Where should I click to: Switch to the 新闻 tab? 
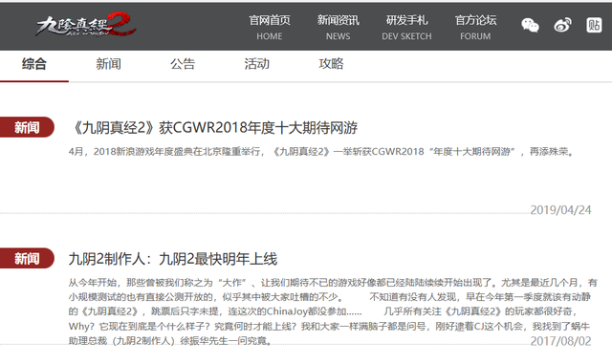click(108, 64)
